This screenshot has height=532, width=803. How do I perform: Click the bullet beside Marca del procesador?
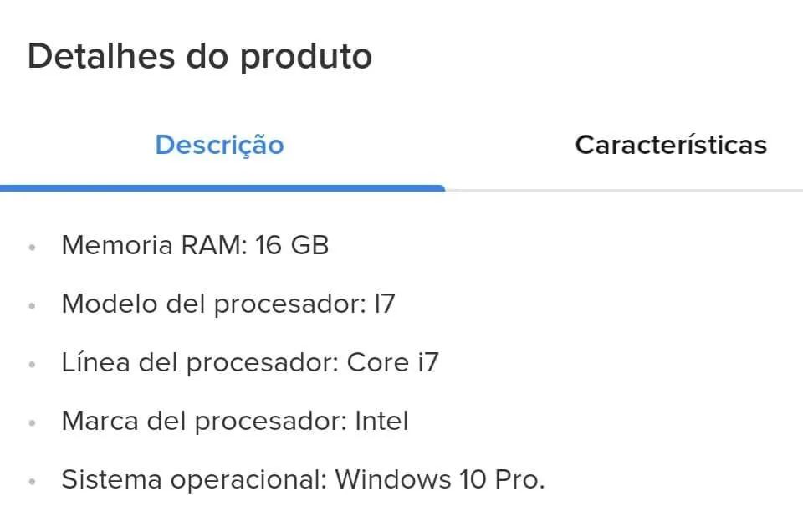33,422
